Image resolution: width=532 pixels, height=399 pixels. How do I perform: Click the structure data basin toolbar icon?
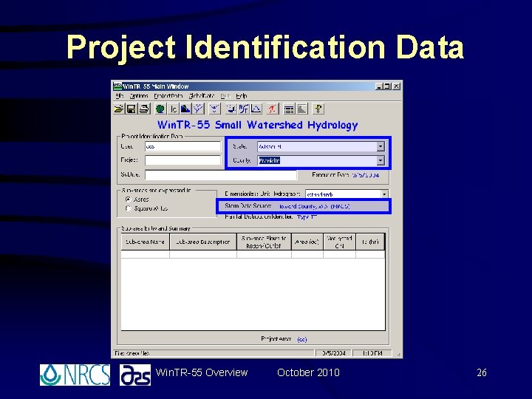pos(231,109)
